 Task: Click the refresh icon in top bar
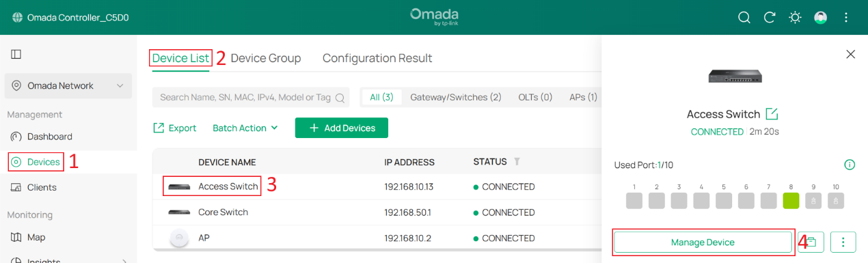pyautogui.click(x=770, y=18)
